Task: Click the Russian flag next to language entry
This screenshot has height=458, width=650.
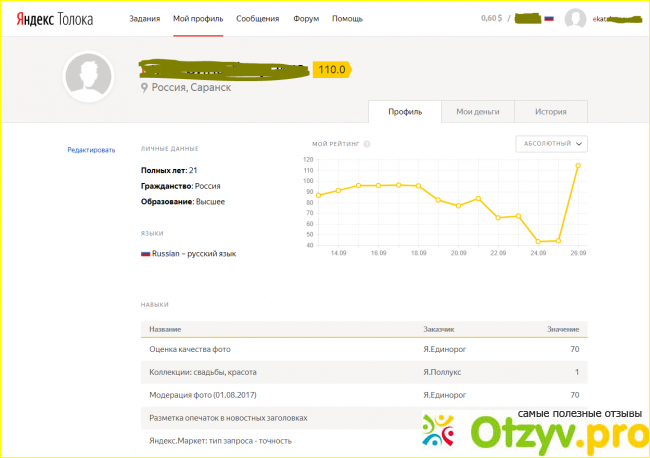Action: tap(146, 254)
